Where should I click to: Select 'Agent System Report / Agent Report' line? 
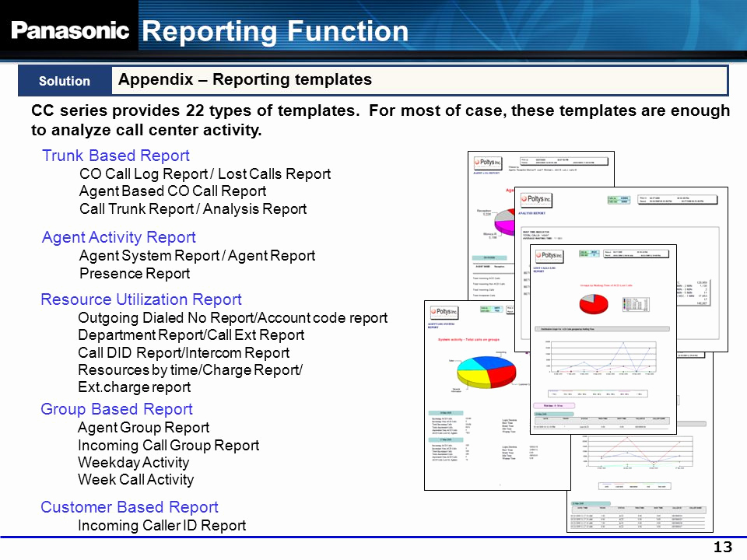click(197, 256)
